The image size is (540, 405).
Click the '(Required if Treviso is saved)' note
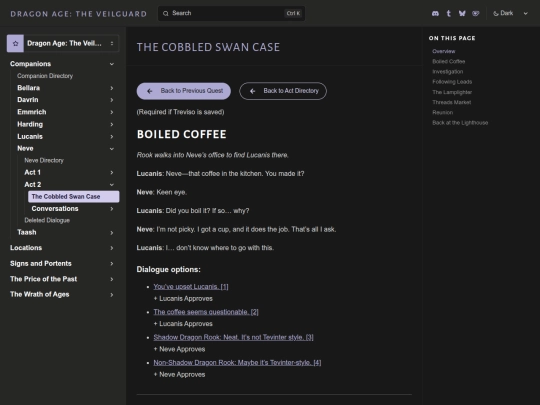pos(180,112)
